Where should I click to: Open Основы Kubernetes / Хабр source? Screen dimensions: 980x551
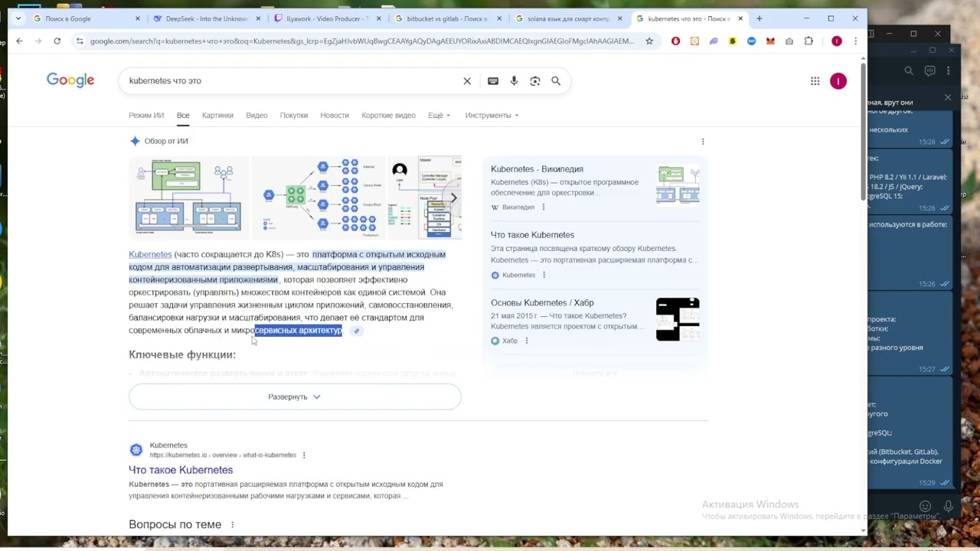pyautogui.click(x=542, y=303)
